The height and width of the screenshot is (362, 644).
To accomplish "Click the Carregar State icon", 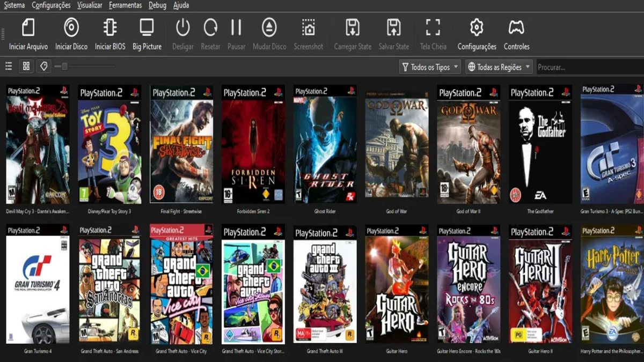I will 353,27.
